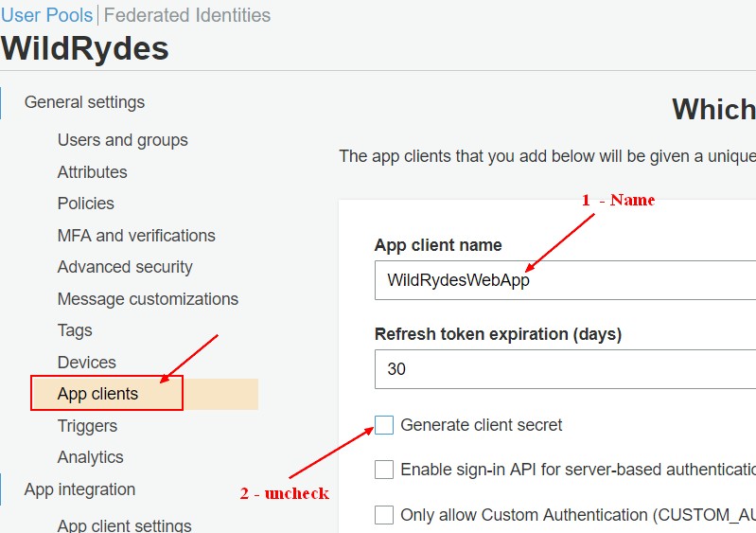This screenshot has width=756, height=533.
Task: Go to Analytics in sidebar
Action: coord(90,457)
